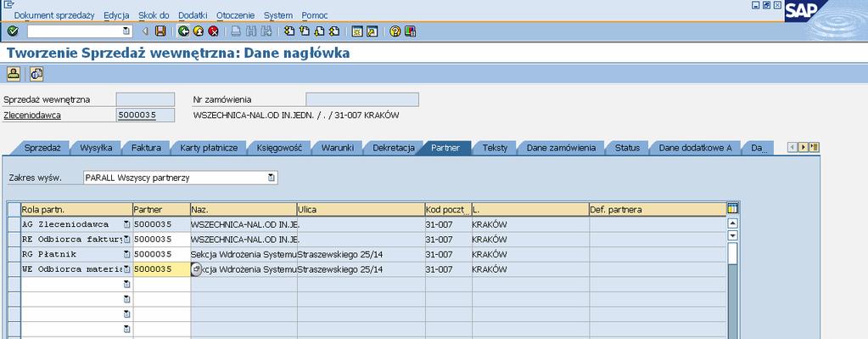Screen dimensions: 868x339
Task: Switch to the Dekretacja tab
Action: coord(393,148)
